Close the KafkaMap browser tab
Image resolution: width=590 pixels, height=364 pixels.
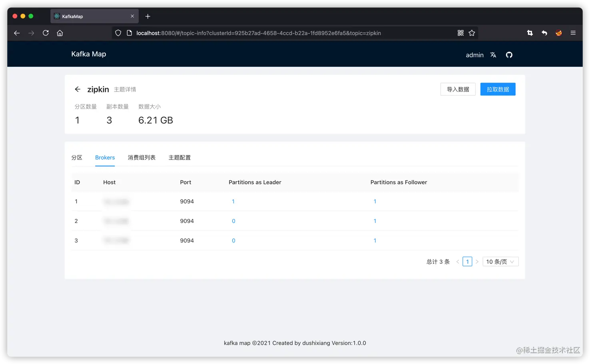point(132,16)
